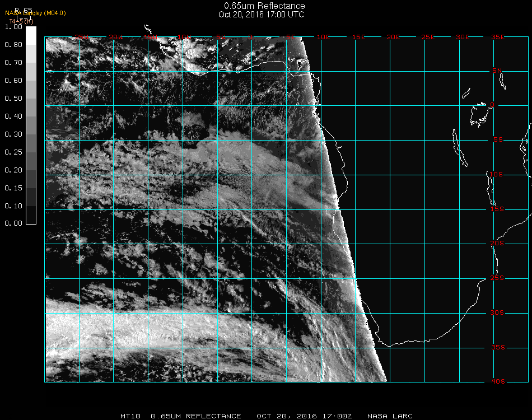
Task: Click the 'MT10' footer satellite label
Action: [130, 416]
